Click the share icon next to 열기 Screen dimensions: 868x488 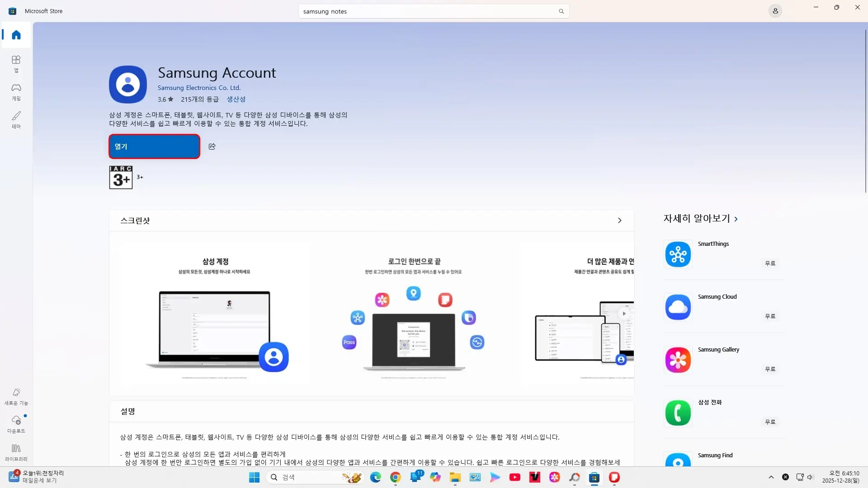pyautogui.click(x=212, y=146)
